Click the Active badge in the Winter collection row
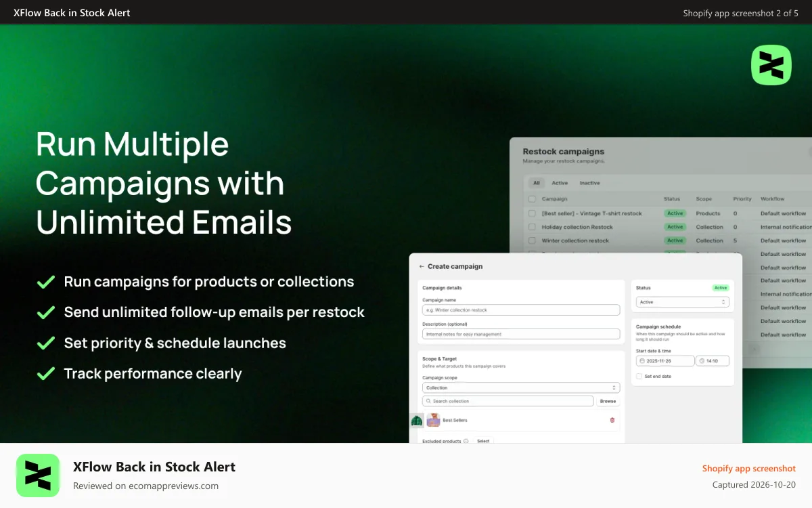Image resolution: width=812 pixels, height=508 pixels. click(x=675, y=240)
